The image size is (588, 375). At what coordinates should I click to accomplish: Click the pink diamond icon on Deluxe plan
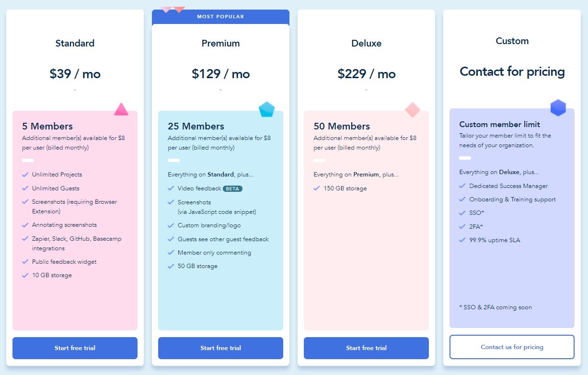coord(413,110)
